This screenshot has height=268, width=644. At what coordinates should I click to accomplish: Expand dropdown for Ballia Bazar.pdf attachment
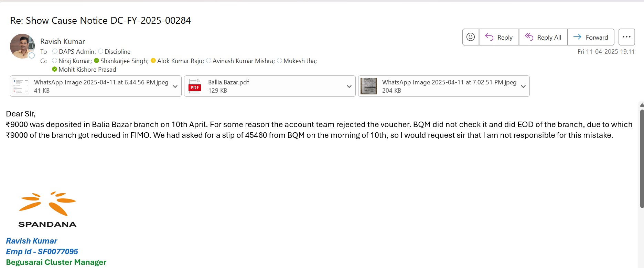click(349, 86)
